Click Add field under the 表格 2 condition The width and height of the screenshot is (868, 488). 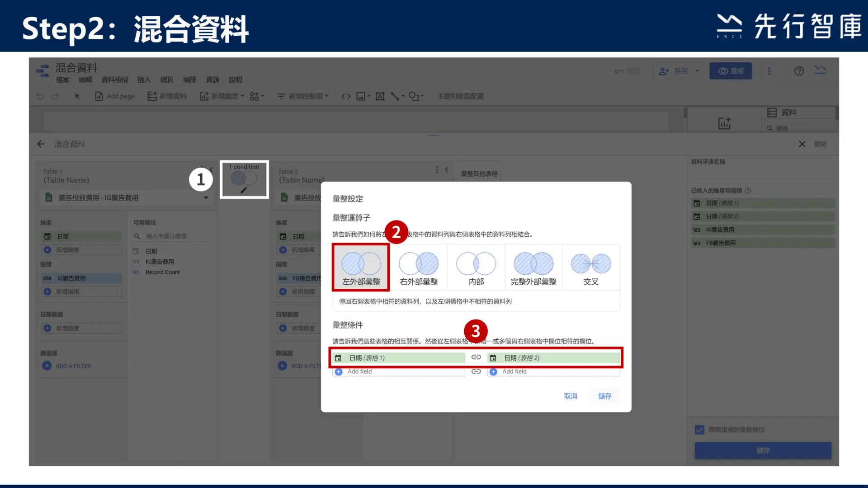pos(553,371)
